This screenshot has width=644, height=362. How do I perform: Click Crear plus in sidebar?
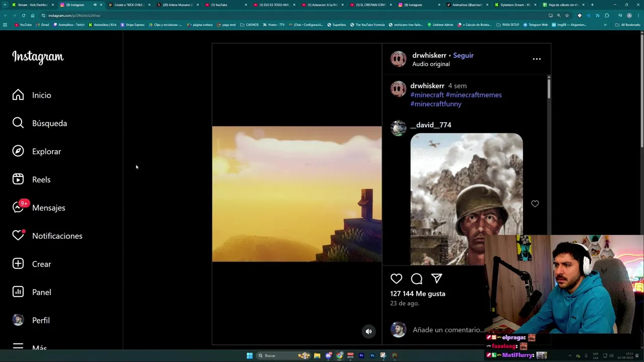pyautogui.click(x=32, y=264)
